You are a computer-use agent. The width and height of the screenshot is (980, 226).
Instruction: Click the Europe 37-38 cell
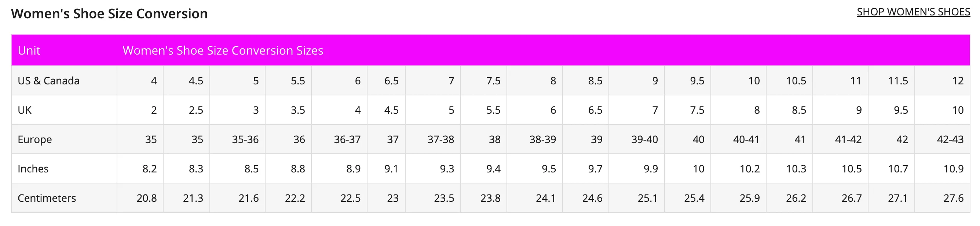433,139
